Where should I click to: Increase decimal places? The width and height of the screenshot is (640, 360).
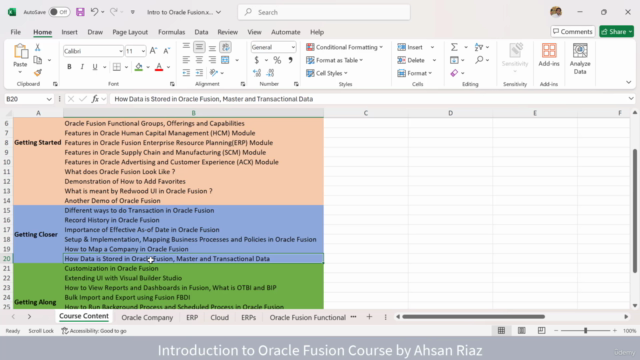(257, 73)
